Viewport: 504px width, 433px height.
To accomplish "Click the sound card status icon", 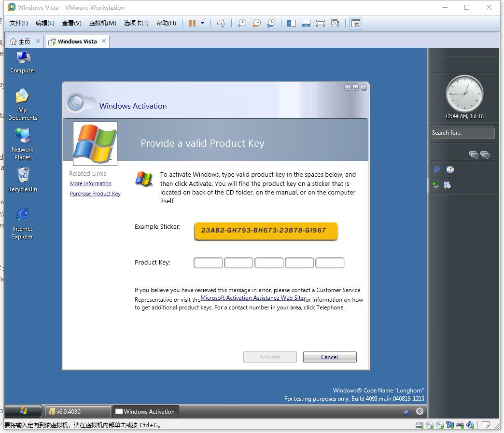I will pyautogui.click(x=470, y=425).
